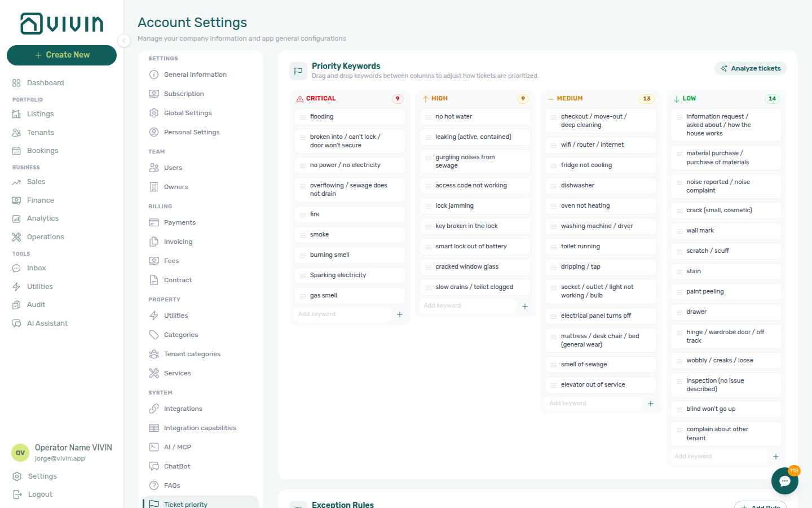Screen dimensions: 812x508
Task: Click the Critical warning triangle icon
Action: click(300, 99)
